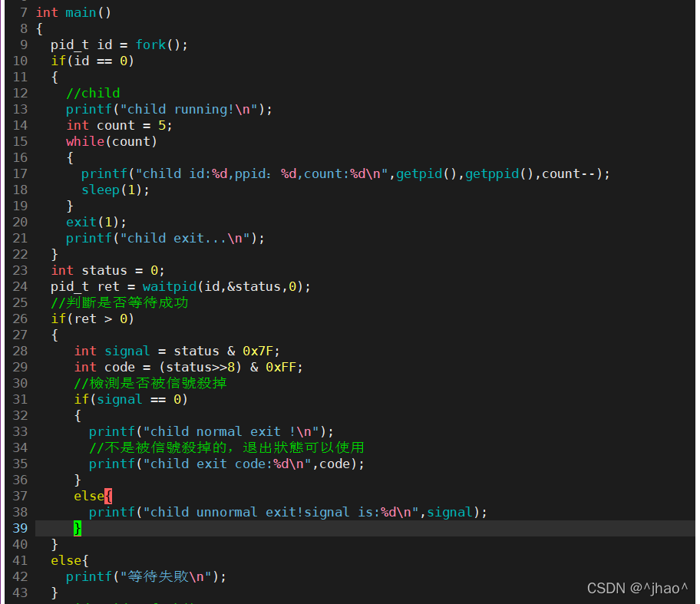Click the 0x7F hex value
The width and height of the screenshot is (700, 604).
click(x=258, y=351)
